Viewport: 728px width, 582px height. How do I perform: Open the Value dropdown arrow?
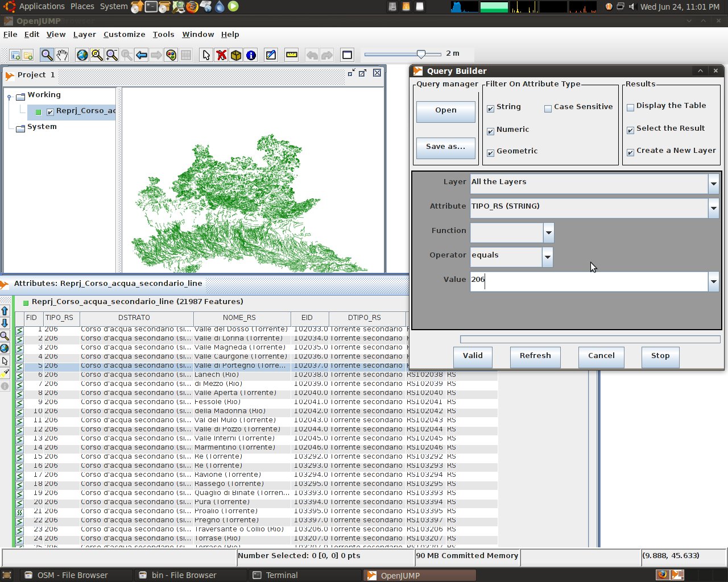pyautogui.click(x=713, y=281)
